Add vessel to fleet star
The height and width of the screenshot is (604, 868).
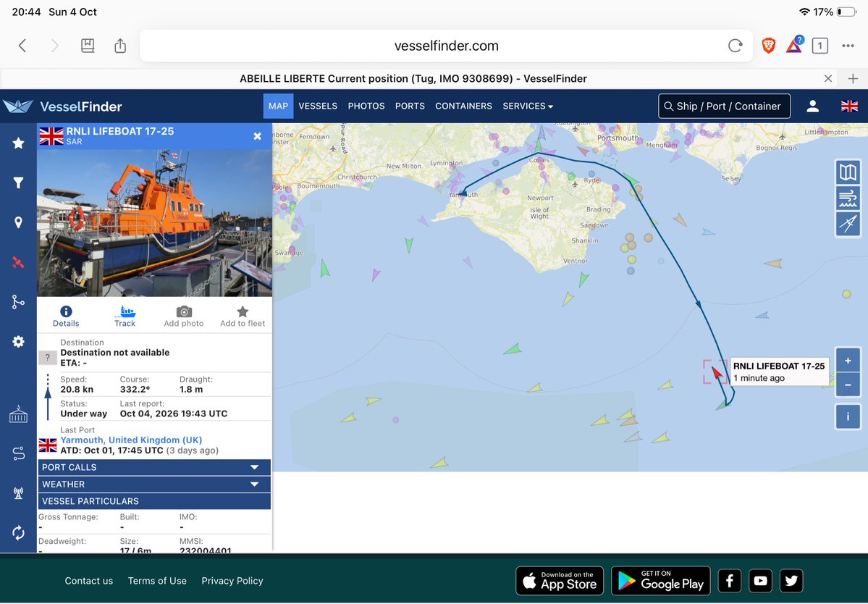(243, 316)
